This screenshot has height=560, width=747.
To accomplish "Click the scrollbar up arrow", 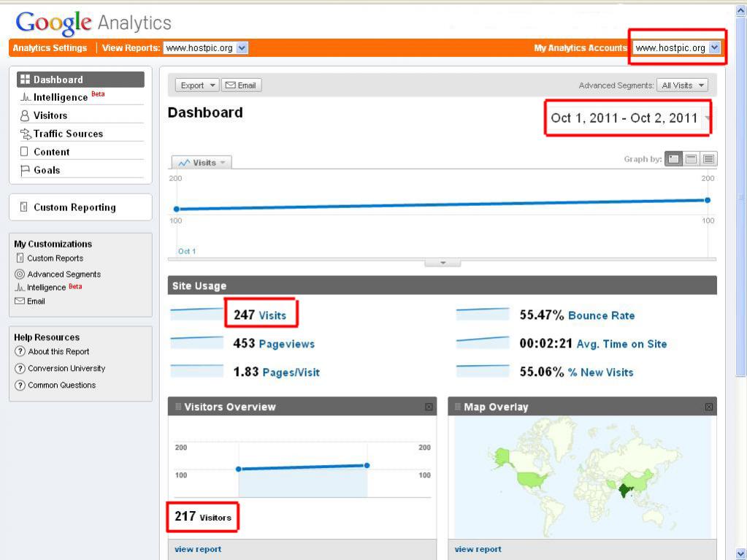I will click(741, 10).
